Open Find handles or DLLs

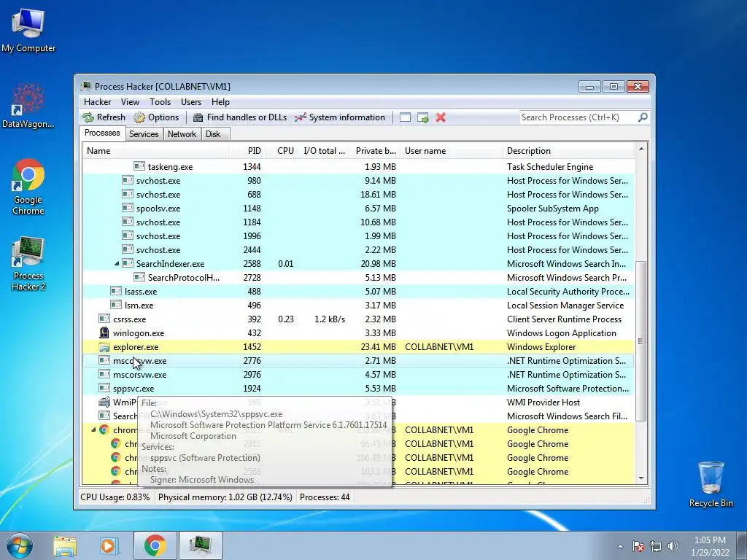(x=240, y=117)
